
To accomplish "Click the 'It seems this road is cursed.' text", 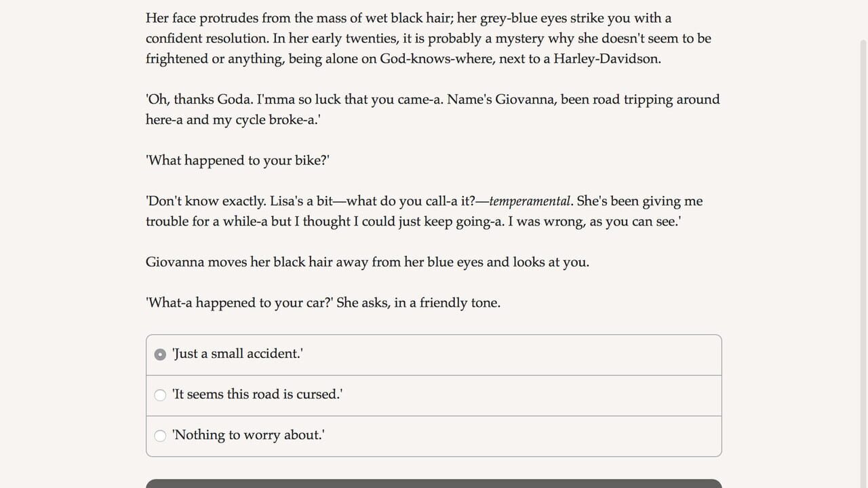I will [257, 394].
